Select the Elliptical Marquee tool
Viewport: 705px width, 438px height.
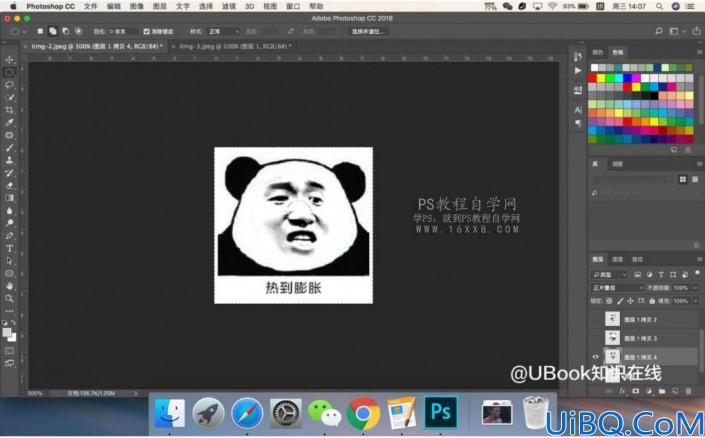click(x=9, y=72)
